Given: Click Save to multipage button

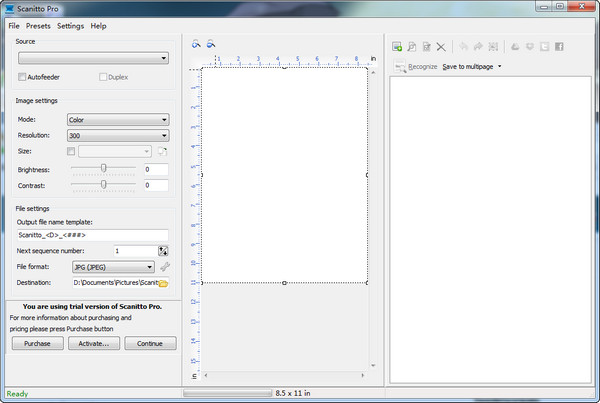Looking at the screenshot, I should [x=468, y=67].
